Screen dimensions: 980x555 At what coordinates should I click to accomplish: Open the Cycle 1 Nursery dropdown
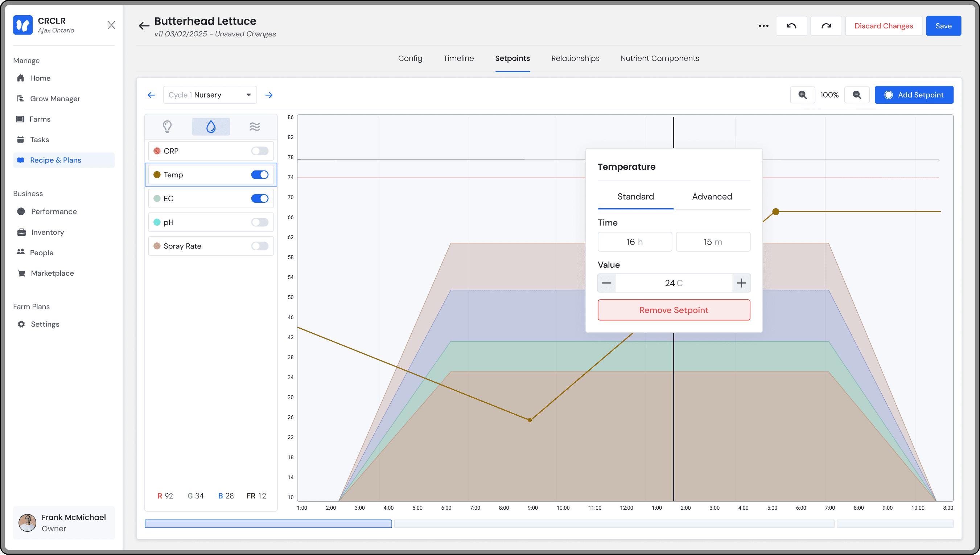[210, 95]
